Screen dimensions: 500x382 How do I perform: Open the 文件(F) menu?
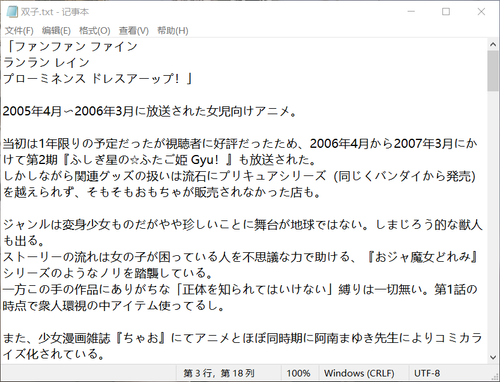pyautogui.click(x=19, y=31)
